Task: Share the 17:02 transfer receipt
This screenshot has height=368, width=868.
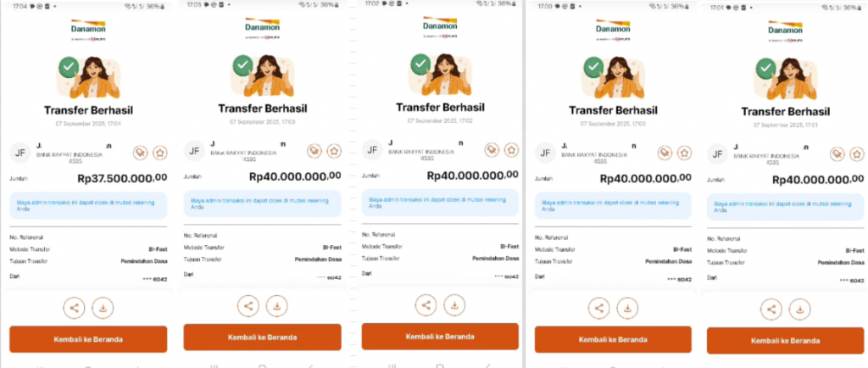Action: click(426, 305)
